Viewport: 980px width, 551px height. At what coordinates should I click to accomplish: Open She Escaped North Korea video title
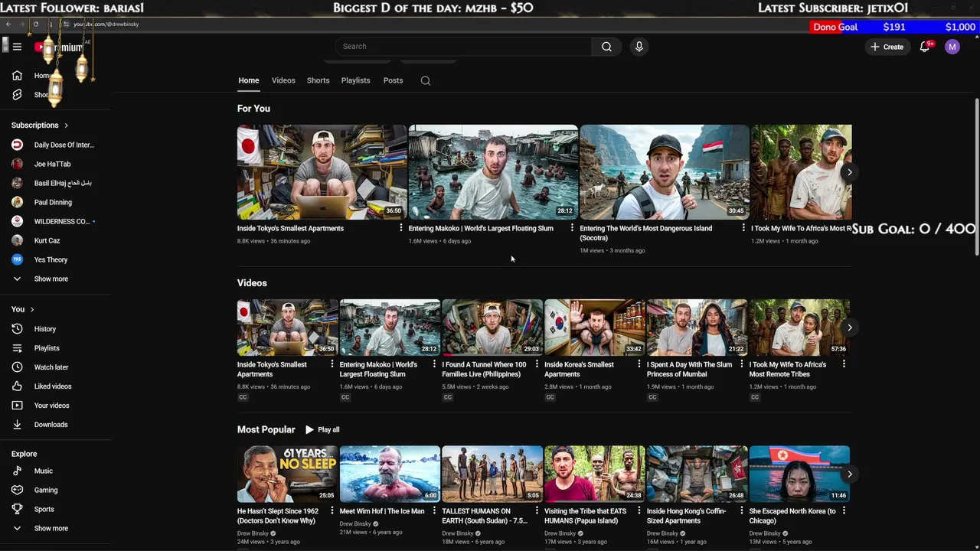(792, 516)
